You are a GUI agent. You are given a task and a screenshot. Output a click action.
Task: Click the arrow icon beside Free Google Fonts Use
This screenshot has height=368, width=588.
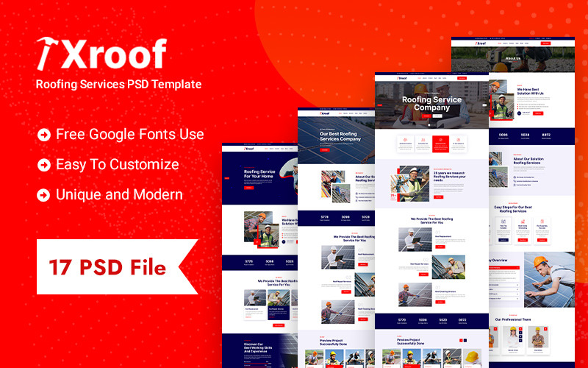44,135
